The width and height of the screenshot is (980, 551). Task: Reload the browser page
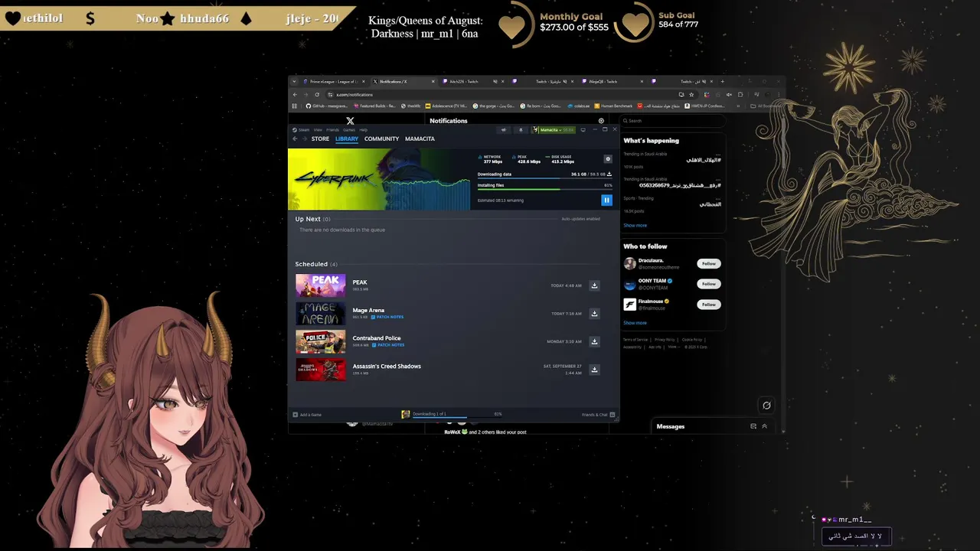tap(317, 95)
